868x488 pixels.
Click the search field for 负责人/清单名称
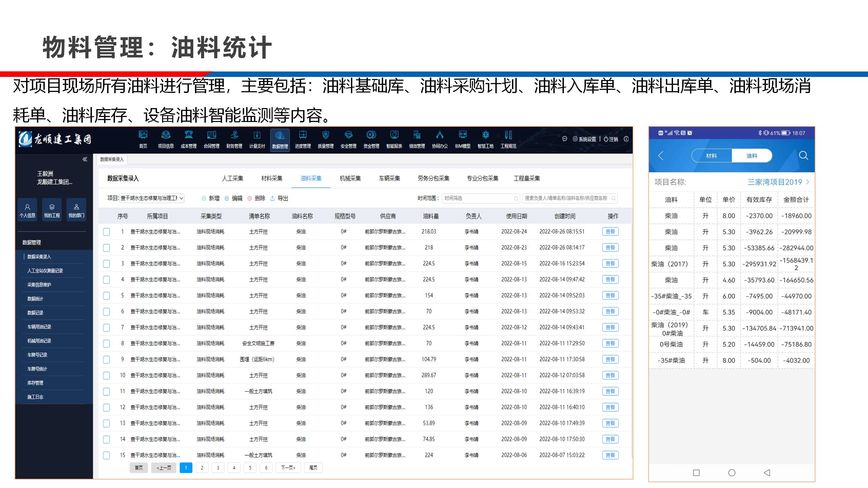(569, 198)
